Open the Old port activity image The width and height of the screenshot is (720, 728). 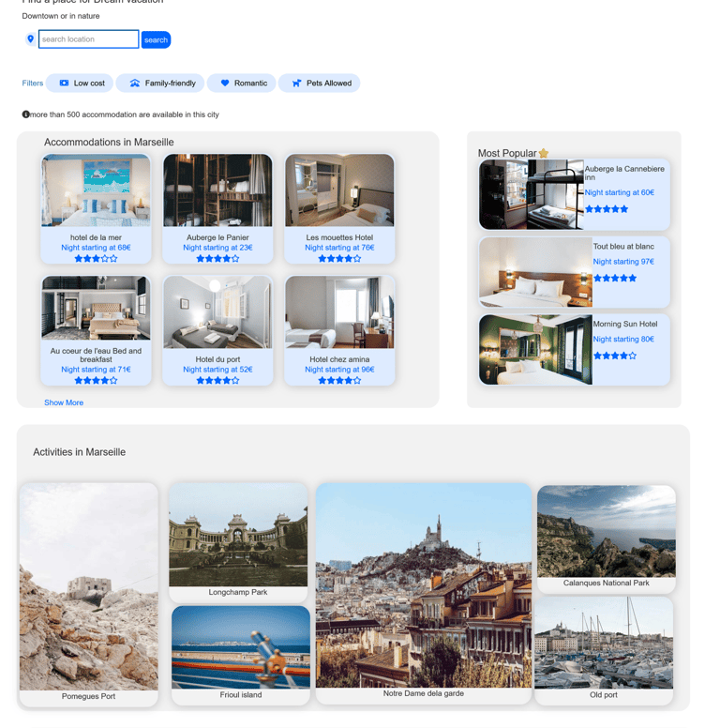(x=604, y=643)
